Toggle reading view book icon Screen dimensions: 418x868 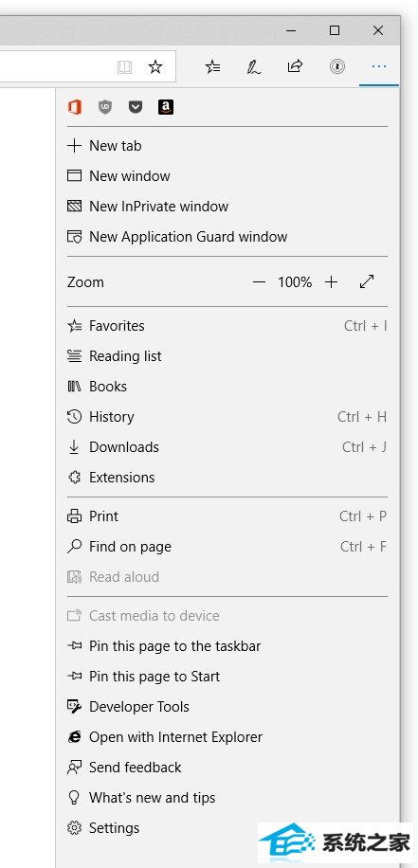point(124,67)
